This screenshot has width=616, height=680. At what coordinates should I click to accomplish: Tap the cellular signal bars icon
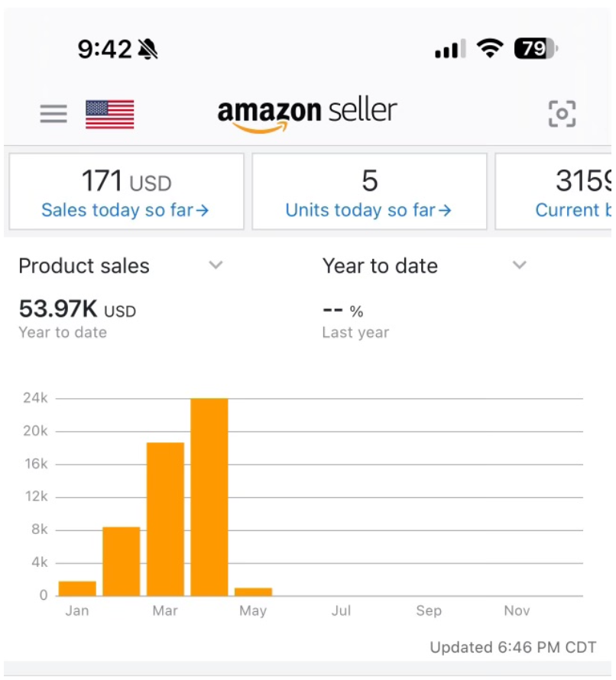point(450,50)
